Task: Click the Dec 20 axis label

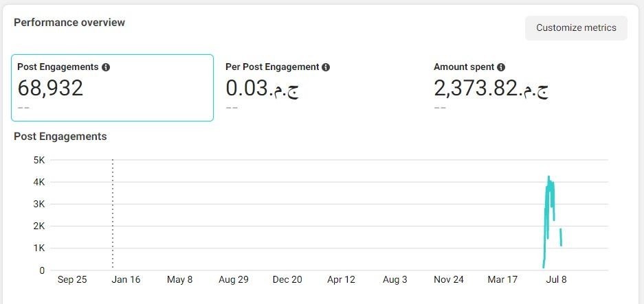Action: coord(287,280)
